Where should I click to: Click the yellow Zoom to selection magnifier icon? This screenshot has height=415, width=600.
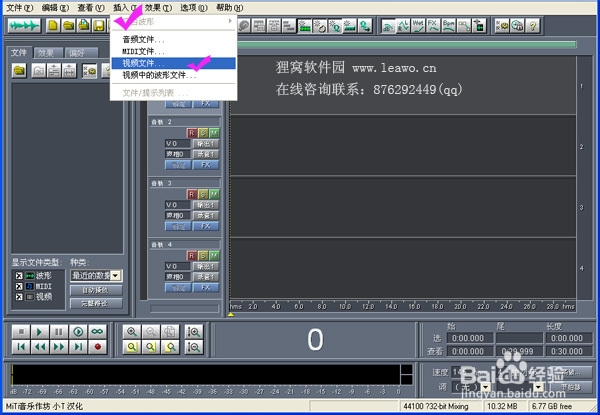coord(132,347)
